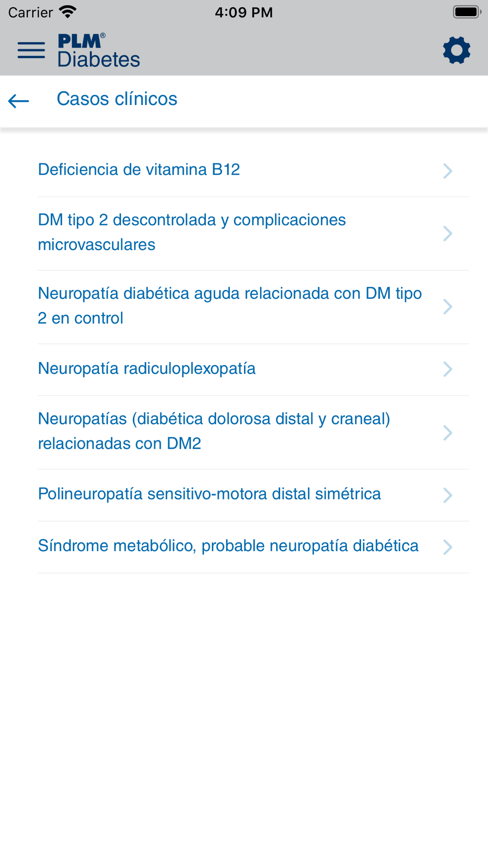Expand chevron for Neuropatía radiculoplexopatía
488x868 pixels.
(x=447, y=369)
